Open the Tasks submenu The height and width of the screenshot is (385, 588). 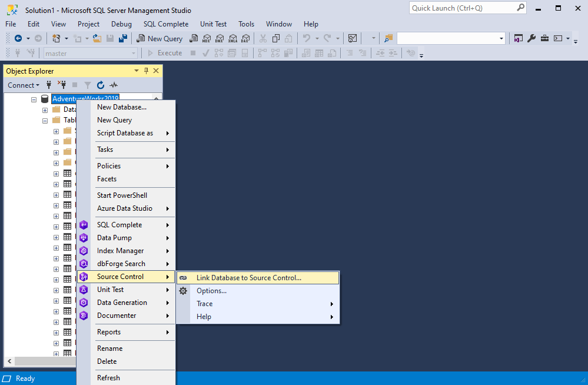[125, 150]
